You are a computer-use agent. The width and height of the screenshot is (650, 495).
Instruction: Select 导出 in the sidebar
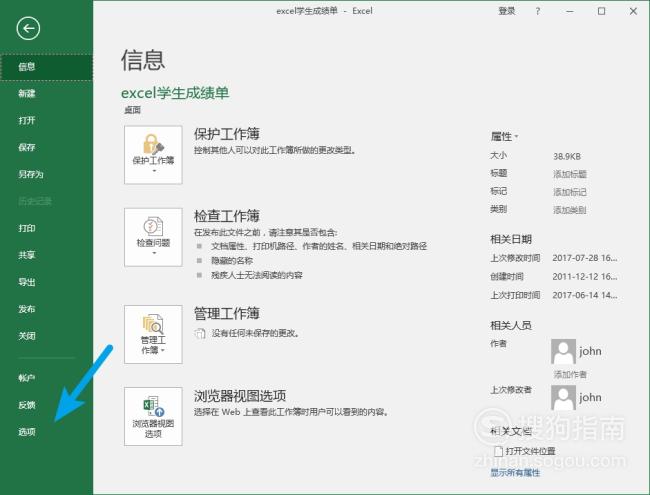click(46, 282)
